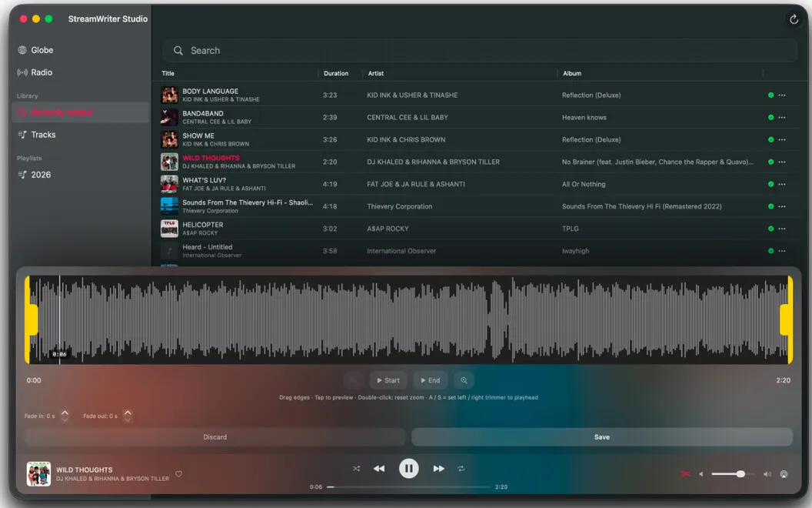Screen dimensions: 812x508
Task: Click album cell All Or Nothing
Action: [x=583, y=184]
